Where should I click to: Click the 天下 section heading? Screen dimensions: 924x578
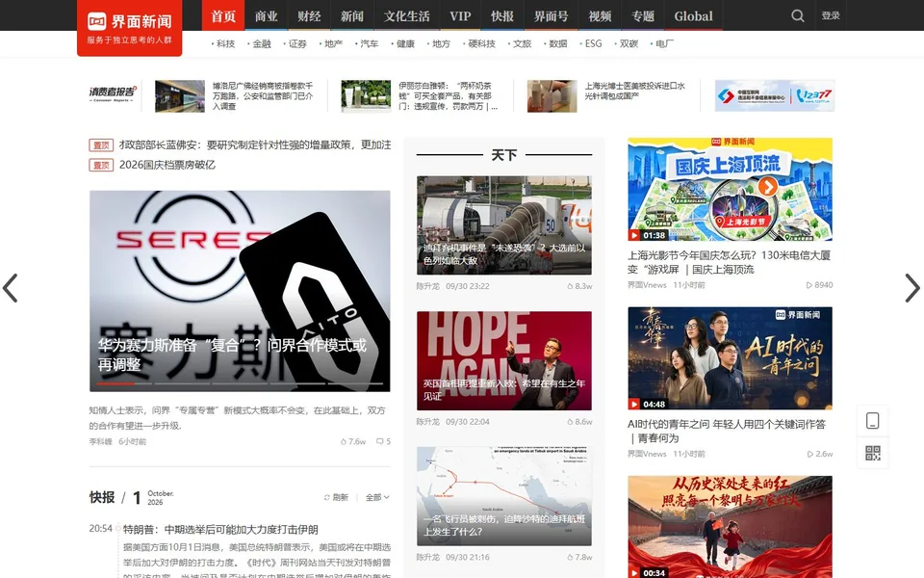(503, 155)
